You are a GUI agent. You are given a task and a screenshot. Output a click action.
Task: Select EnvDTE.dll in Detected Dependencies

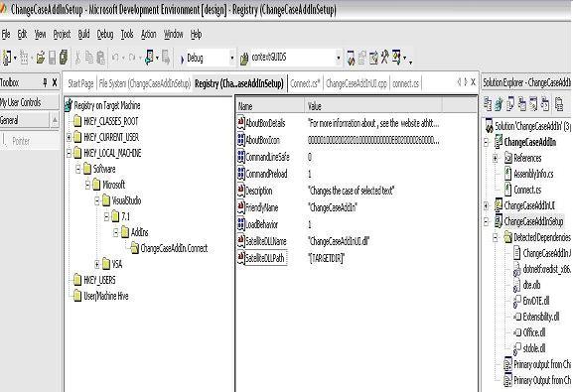(536, 301)
